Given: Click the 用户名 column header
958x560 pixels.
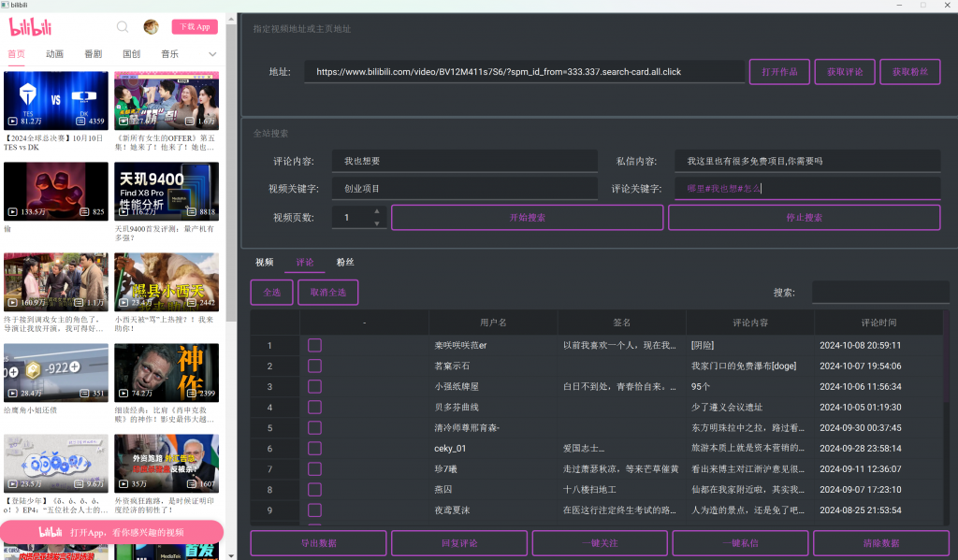Looking at the screenshot, I should pos(493,323).
